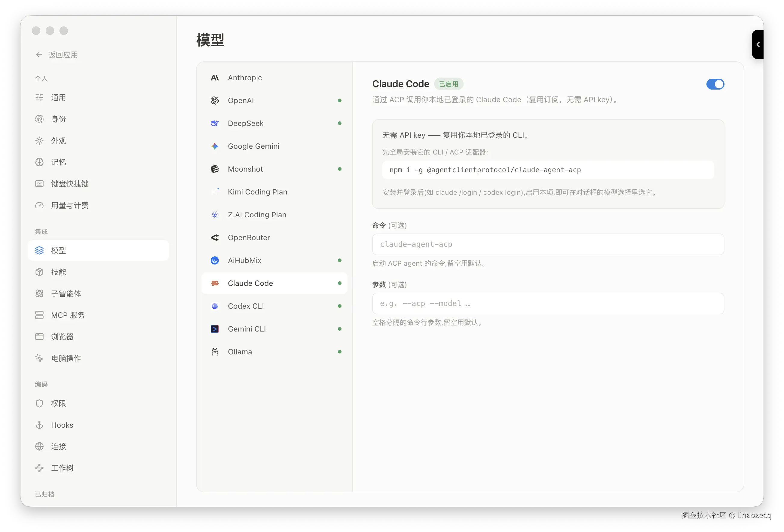The height and width of the screenshot is (532, 784).
Task: Click the AiHubMix logo icon
Action: (x=215, y=260)
